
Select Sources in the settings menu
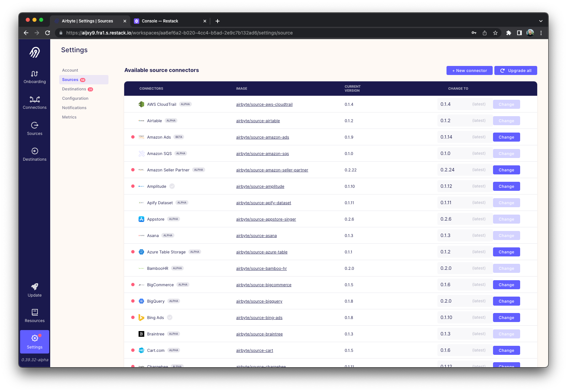pos(84,80)
